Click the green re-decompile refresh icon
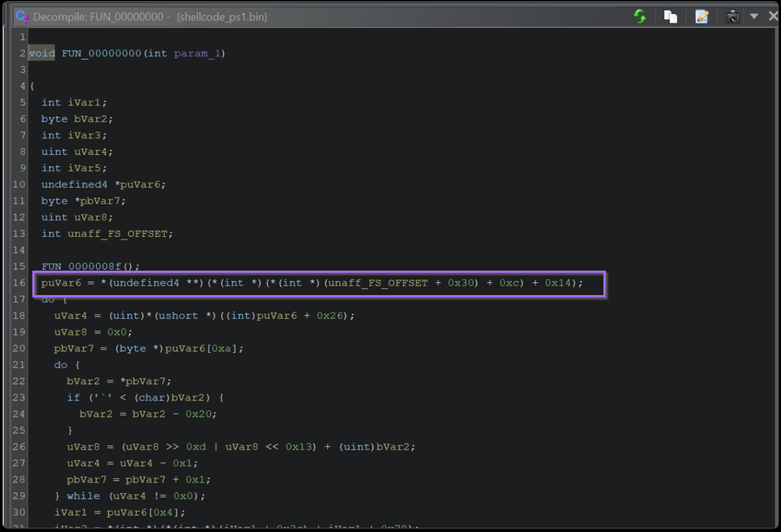 (x=640, y=16)
